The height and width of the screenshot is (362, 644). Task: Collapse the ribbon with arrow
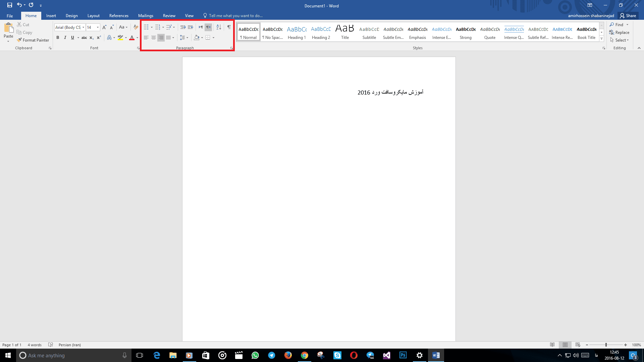(639, 48)
